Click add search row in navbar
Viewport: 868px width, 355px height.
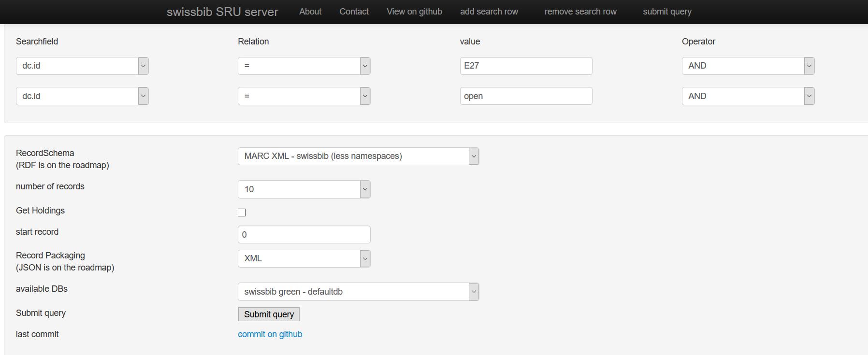coord(489,12)
